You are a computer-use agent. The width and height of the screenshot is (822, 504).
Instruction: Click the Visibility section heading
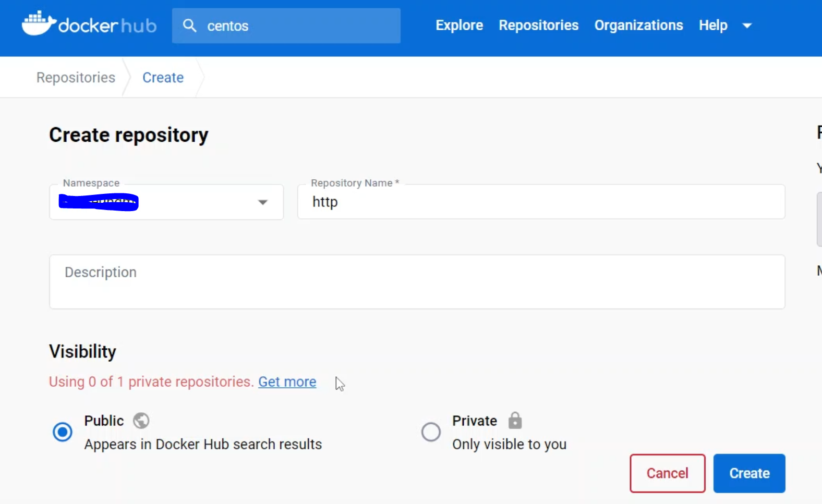tap(82, 351)
